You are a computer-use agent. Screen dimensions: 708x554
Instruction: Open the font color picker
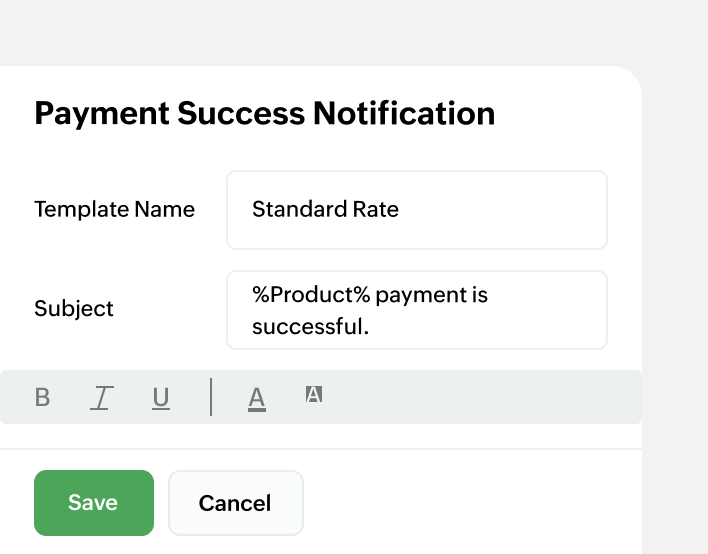coord(257,398)
